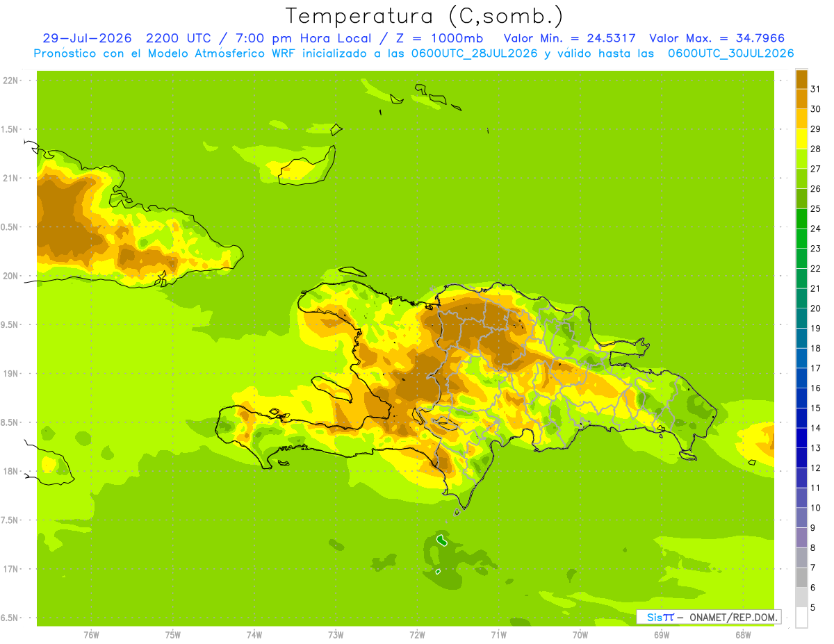Image resolution: width=834 pixels, height=644 pixels.
Task: Select the date text "29-Jul-2026"
Action: (x=87, y=38)
